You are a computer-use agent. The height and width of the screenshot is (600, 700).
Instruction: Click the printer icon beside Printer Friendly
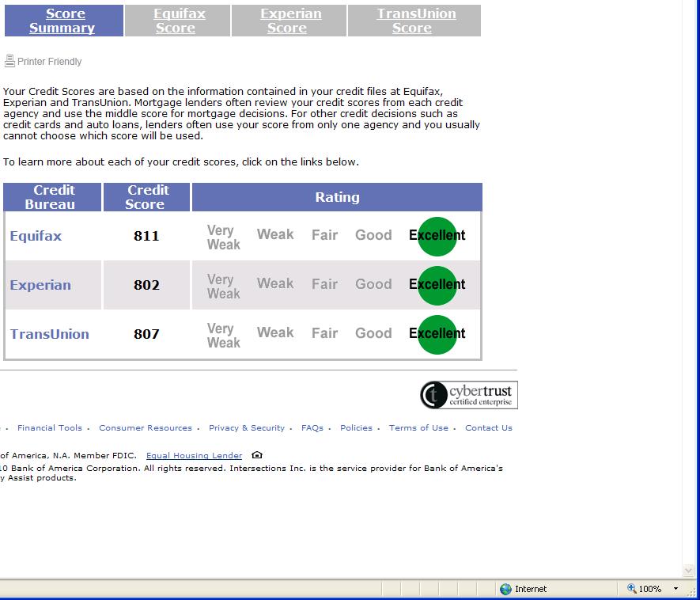[x=9, y=61]
